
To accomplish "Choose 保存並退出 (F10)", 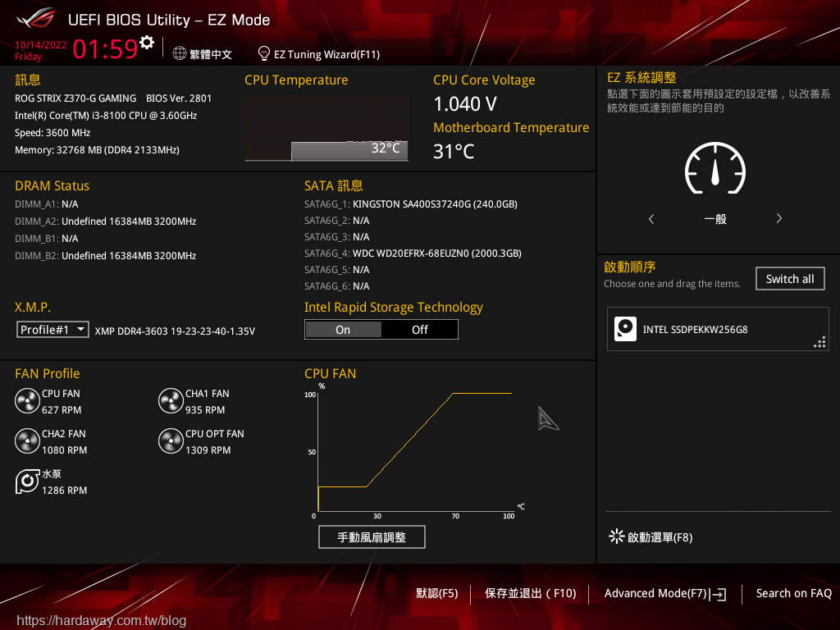I will pos(531,593).
